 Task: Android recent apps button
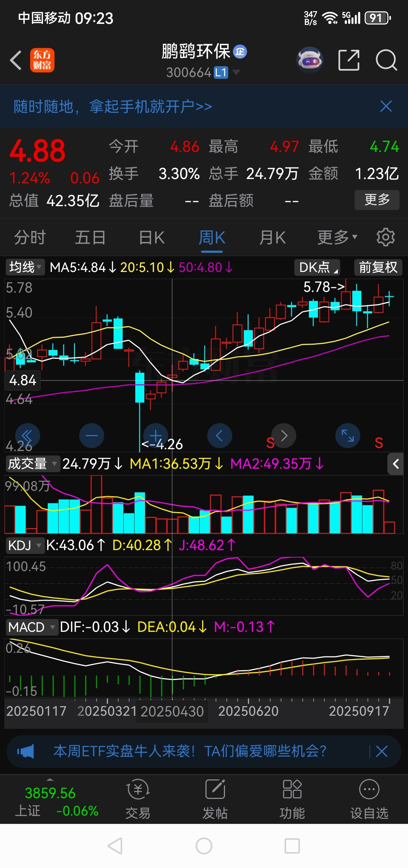(x=292, y=846)
